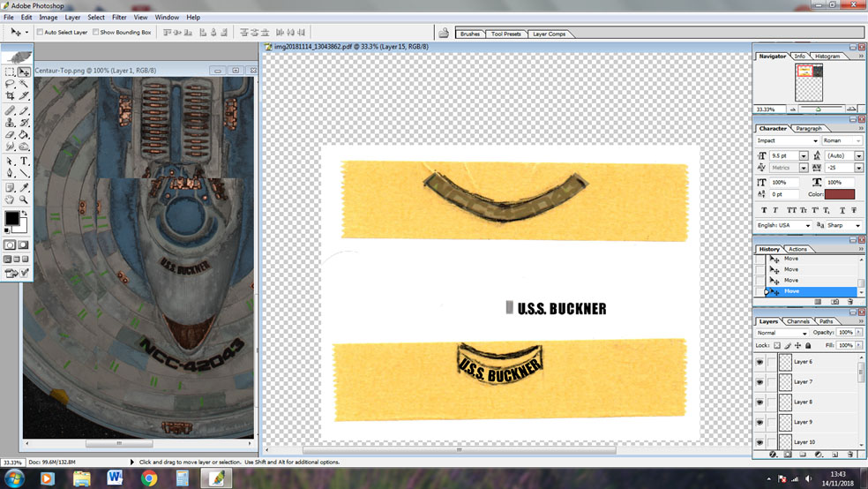This screenshot has width=868, height=489.
Task: Toggle visibility of Layer 8
Action: coord(759,402)
